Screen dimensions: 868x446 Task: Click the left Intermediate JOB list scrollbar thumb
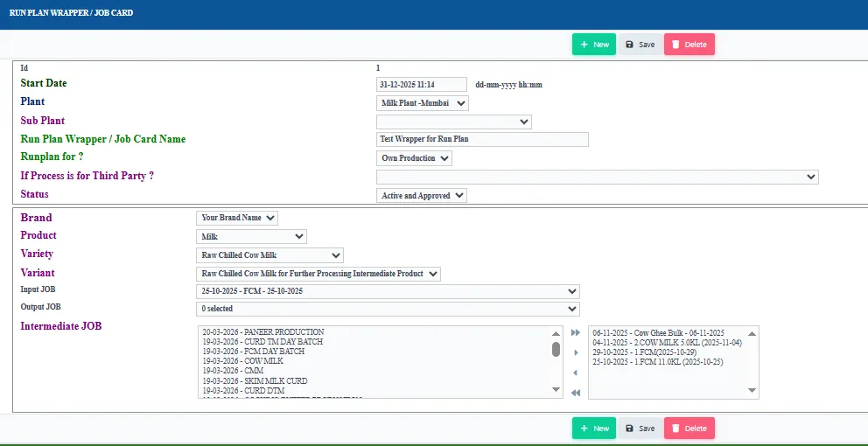click(x=556, y=349)
